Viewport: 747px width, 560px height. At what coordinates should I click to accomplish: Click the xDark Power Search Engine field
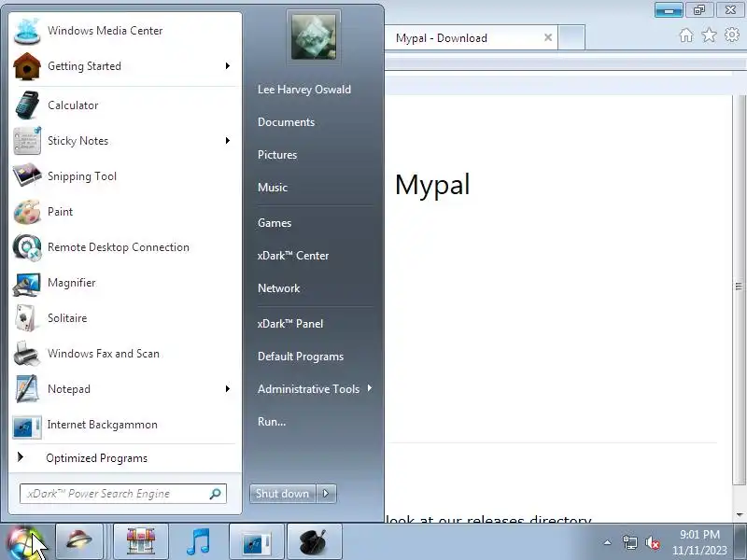point(123,494)
